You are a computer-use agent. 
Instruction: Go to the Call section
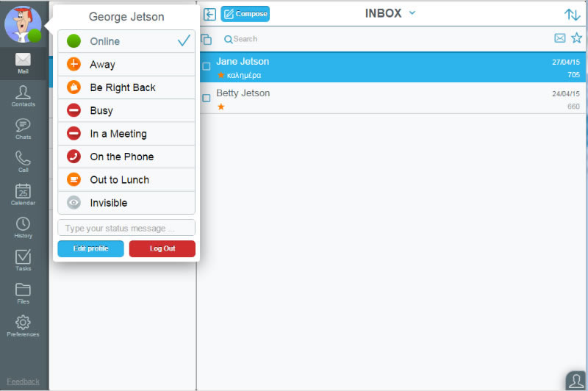[23, 161]
